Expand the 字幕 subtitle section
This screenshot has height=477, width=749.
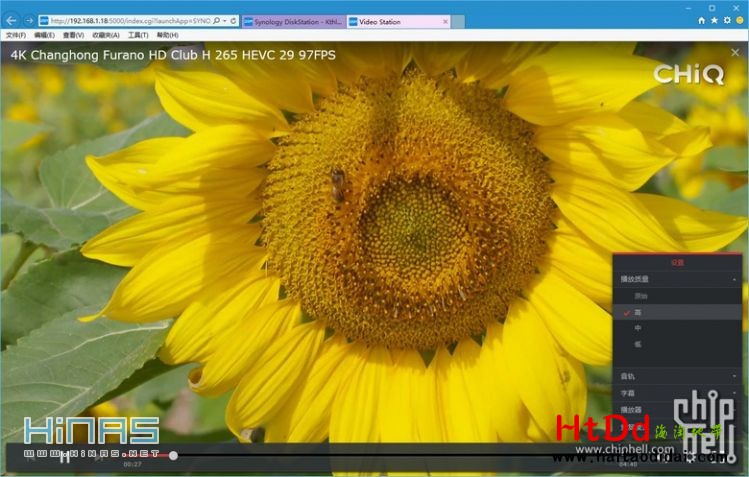(x=677, y=393)
